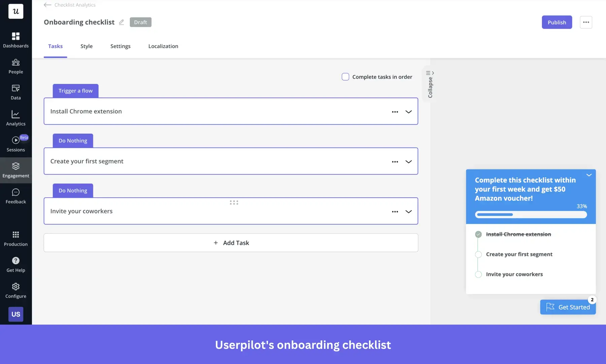Check off Invite your coworkers in the preview
Viewport: 606px width, 364px height.
point(478,274)
